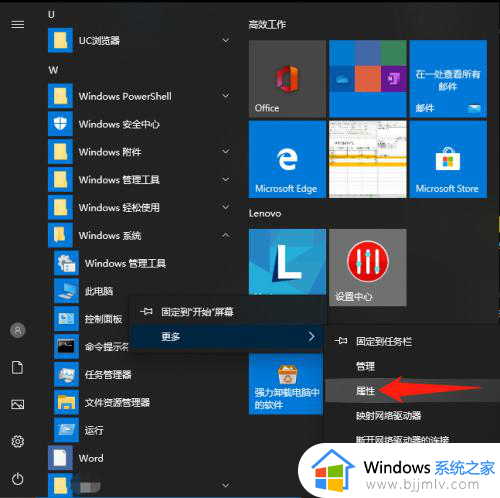500x498 pixels.
Task: Launch Windows 安全中心 shield icon
Action: [x=60, y=124]
